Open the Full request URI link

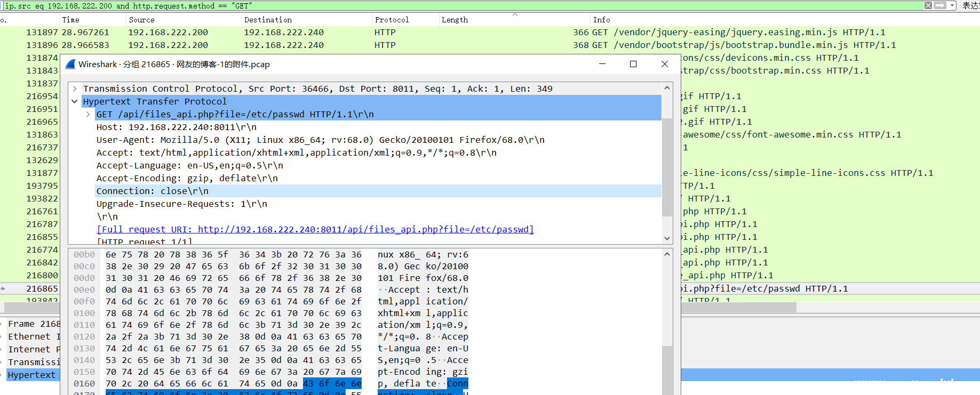[315, 229]
